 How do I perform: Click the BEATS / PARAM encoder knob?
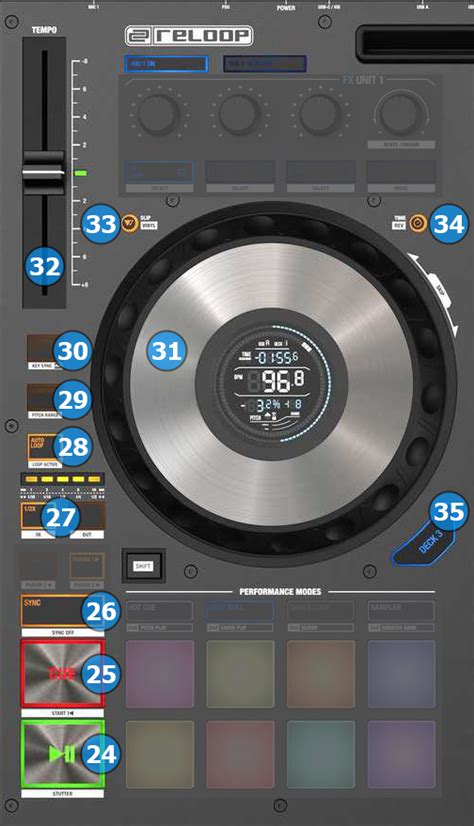coord(401,114)
